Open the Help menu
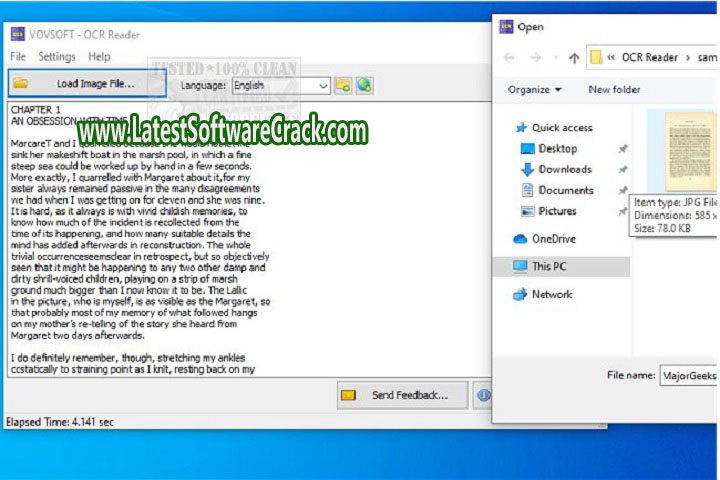Viewport: 720px width, 480px height. tap(99, 57)
